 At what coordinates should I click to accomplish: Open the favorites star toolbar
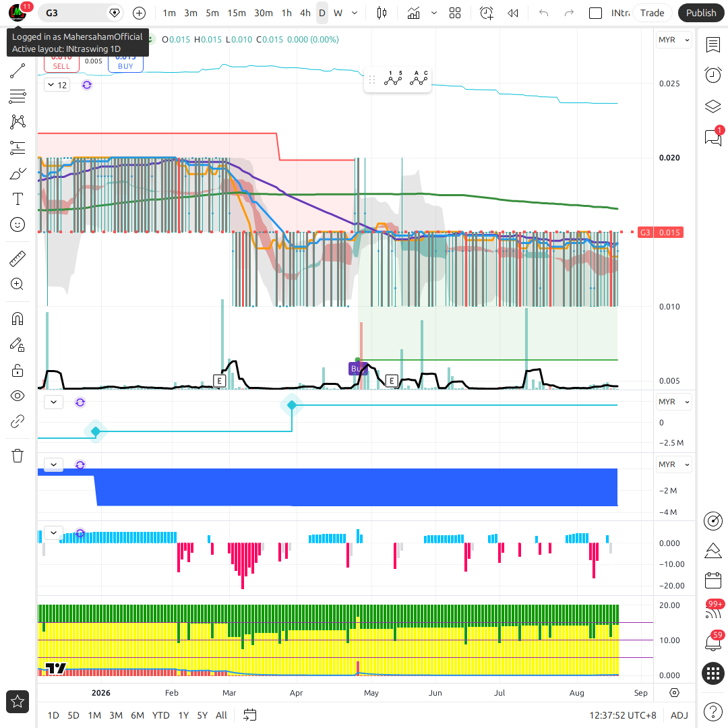point(18,702)
